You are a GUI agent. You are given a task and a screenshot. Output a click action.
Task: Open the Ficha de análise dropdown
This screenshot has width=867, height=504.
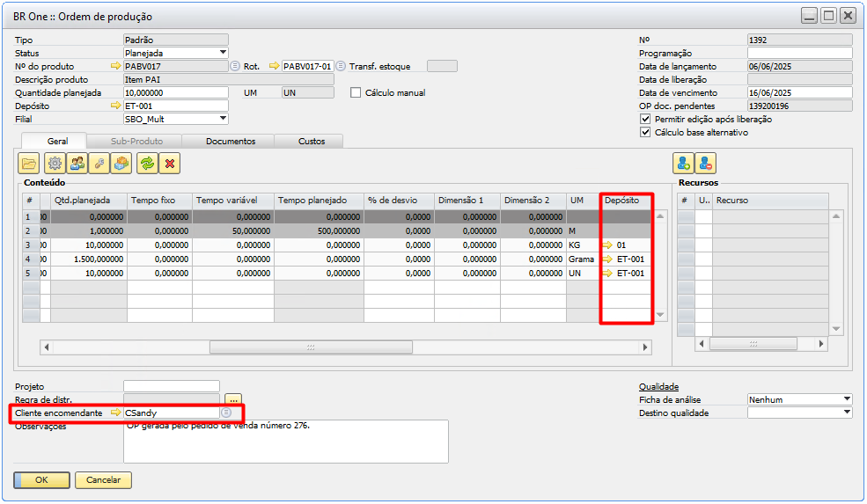click(x=847, y=399)
